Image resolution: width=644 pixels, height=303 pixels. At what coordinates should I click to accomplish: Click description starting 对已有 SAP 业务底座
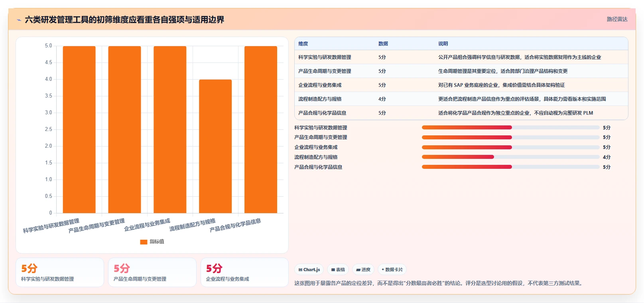502,85
